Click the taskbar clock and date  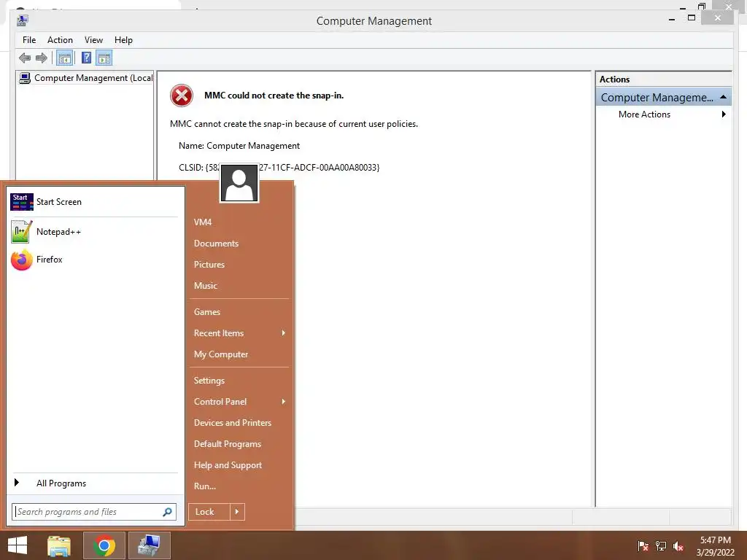(x=715, y=546)
